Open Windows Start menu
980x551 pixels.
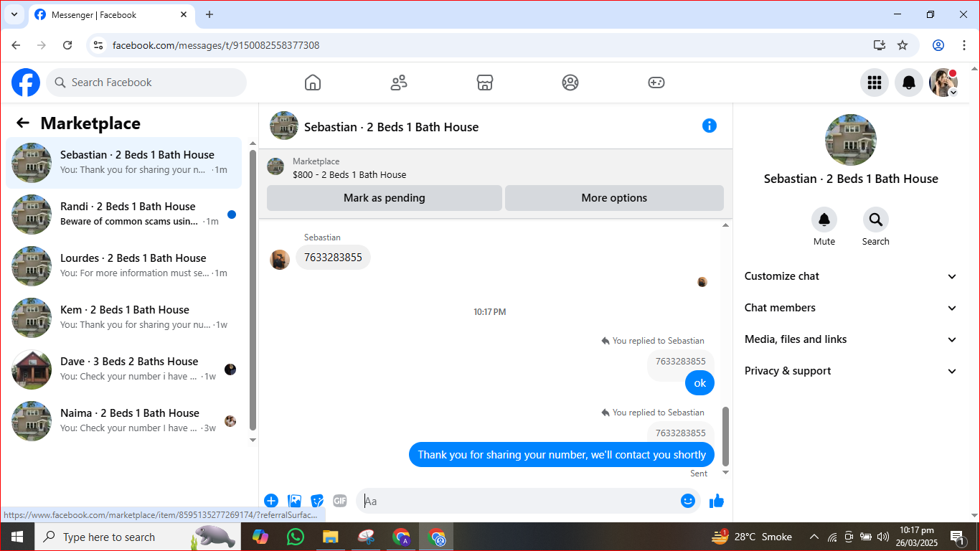(17, 537)
